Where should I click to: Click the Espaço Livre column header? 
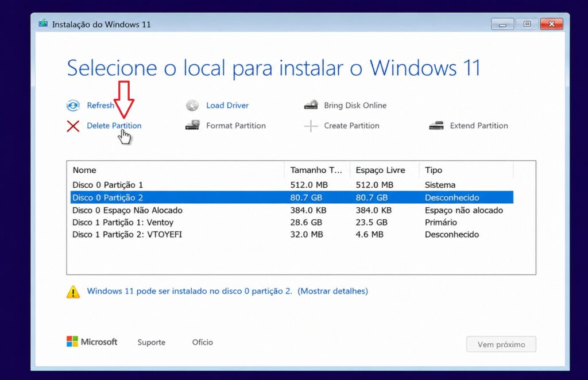tap(384, 170)
